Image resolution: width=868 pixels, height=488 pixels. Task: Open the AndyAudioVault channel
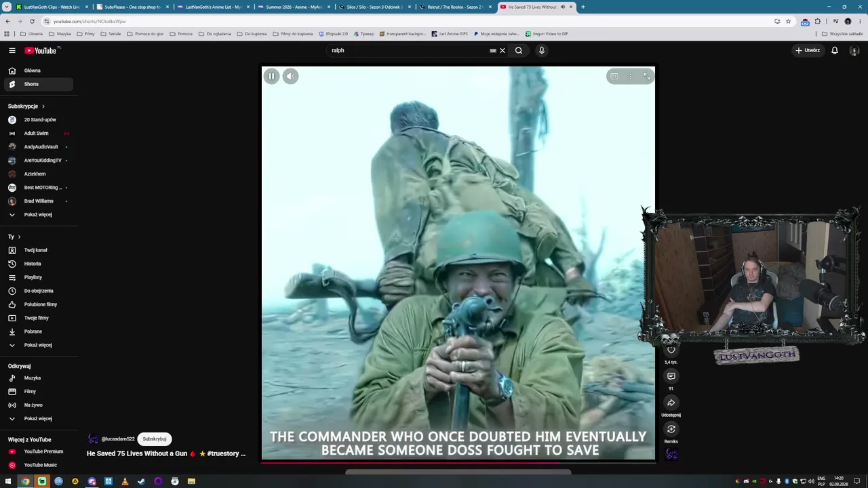(38, 147)
